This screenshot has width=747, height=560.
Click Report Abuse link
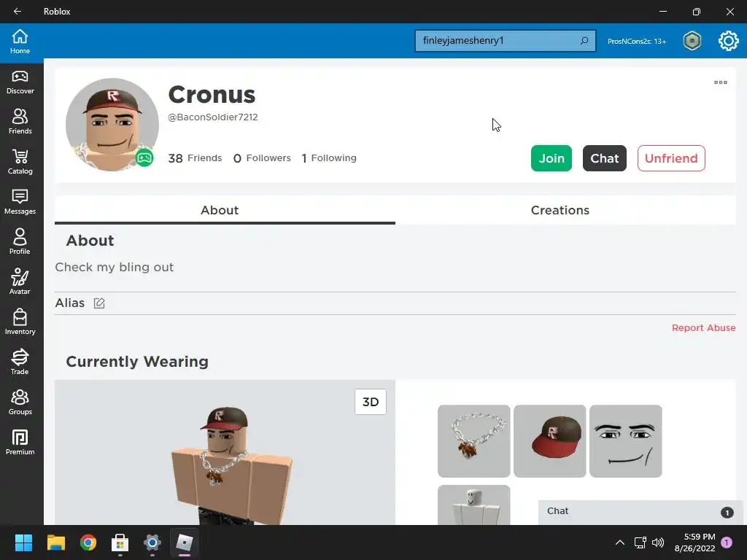(x=704, y=327)
